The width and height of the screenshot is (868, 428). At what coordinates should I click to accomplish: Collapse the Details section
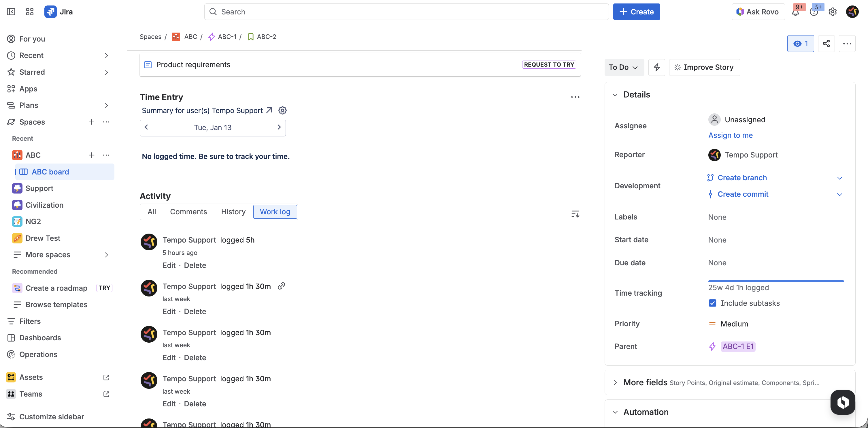tap(615, 95)
